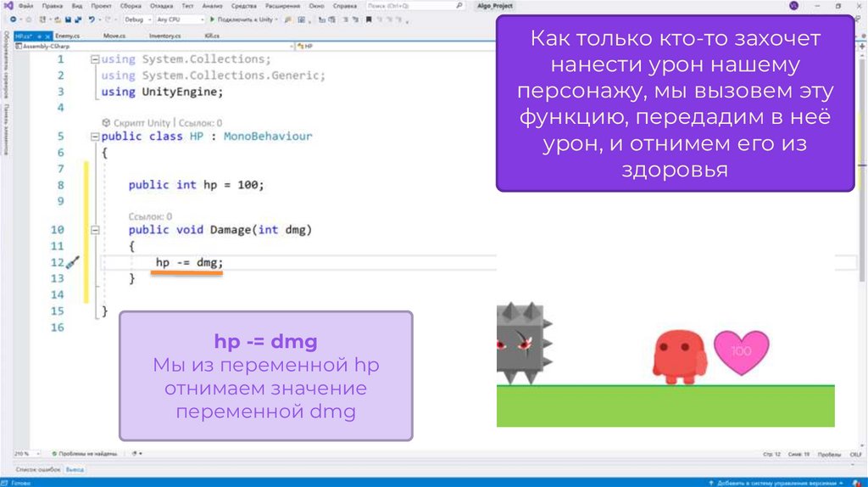Click the notifications icon in status bar
This screenshot has width=868, height=487.
coord(858,483)
